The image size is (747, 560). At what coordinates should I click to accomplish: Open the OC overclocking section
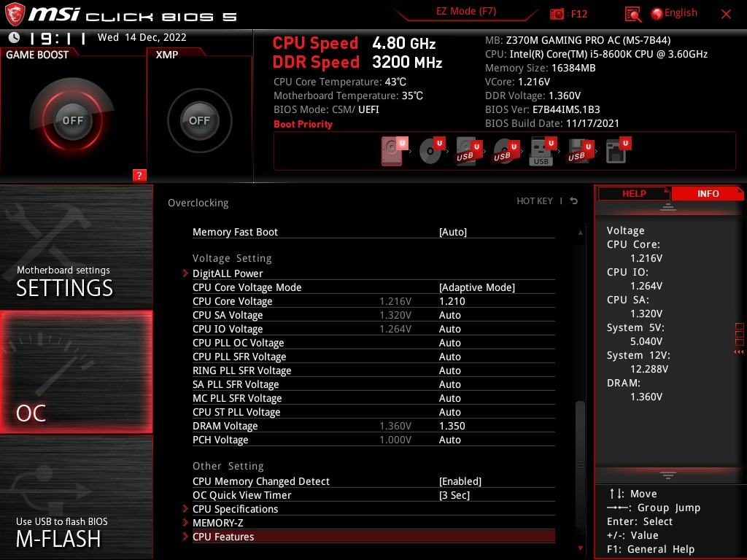coord(76,372)
